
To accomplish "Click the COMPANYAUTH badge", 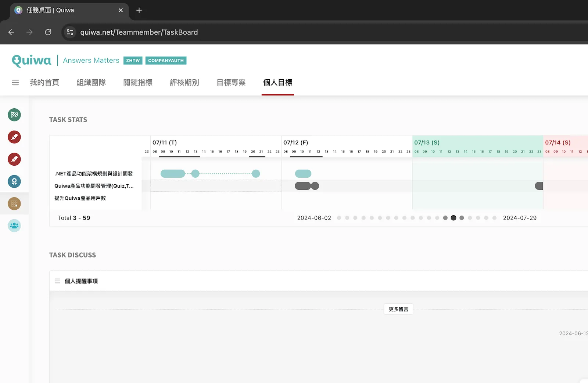I will coord(166,61).
